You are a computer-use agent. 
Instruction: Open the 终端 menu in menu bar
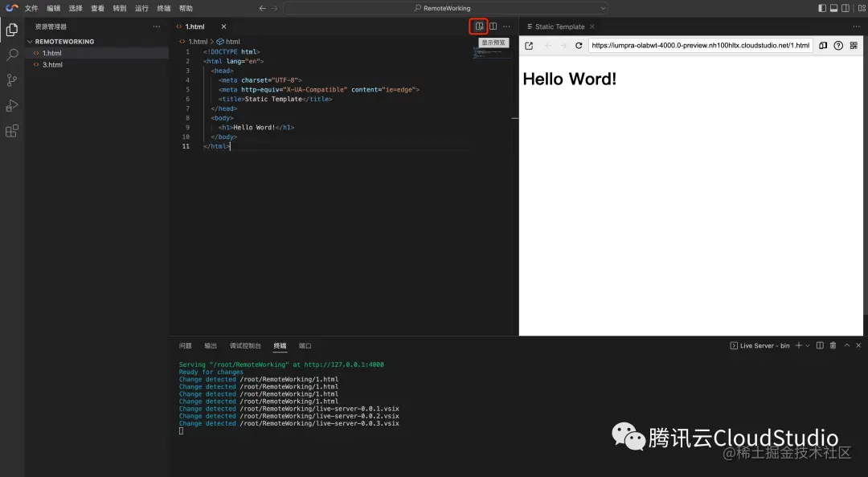tap(164, 8)
